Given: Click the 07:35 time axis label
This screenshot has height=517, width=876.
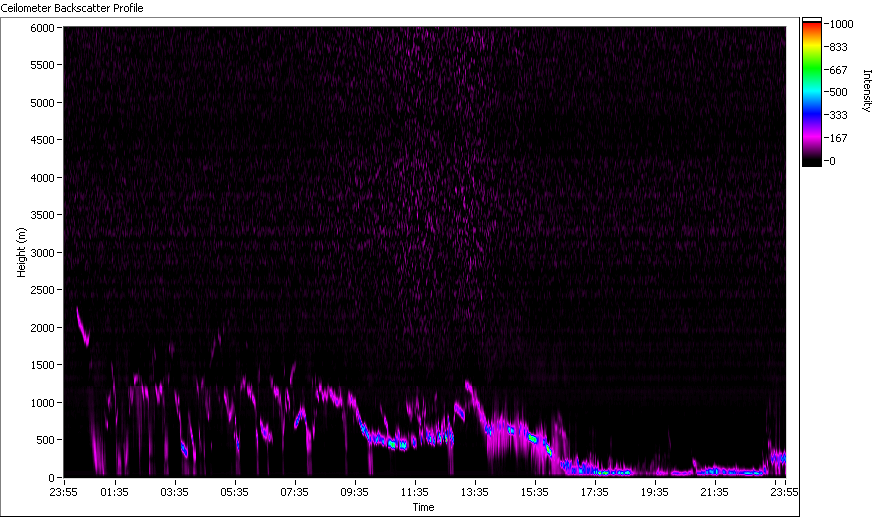Looking at the screenshot, I should [x=294, y=492].
